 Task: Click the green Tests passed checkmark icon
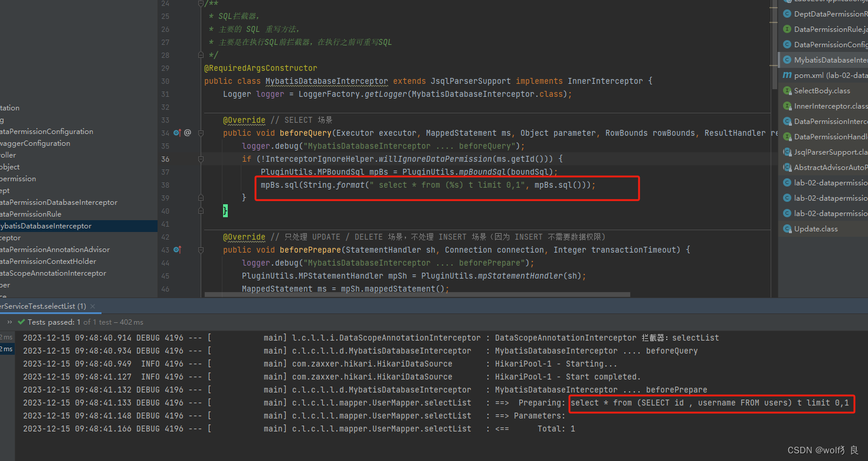(x=21, y=322)
